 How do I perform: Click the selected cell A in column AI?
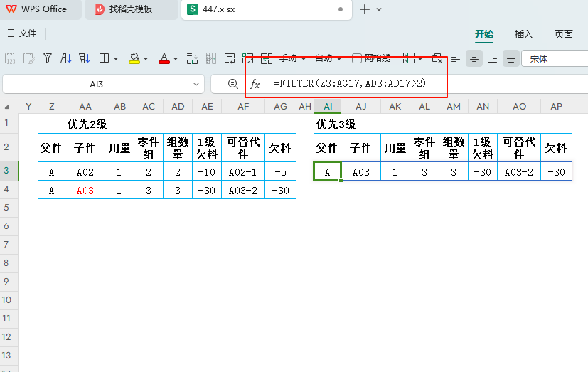327,171
